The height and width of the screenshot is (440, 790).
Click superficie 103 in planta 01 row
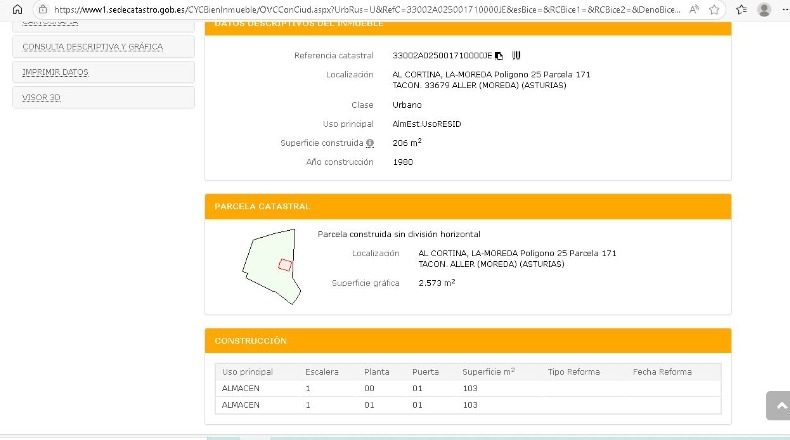coord(470,405)
